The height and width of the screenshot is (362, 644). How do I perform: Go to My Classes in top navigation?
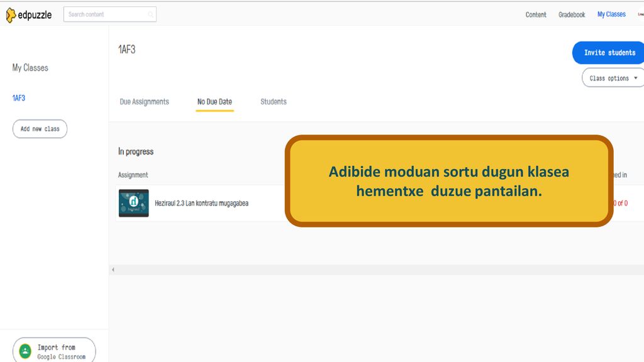click(611, 14)
